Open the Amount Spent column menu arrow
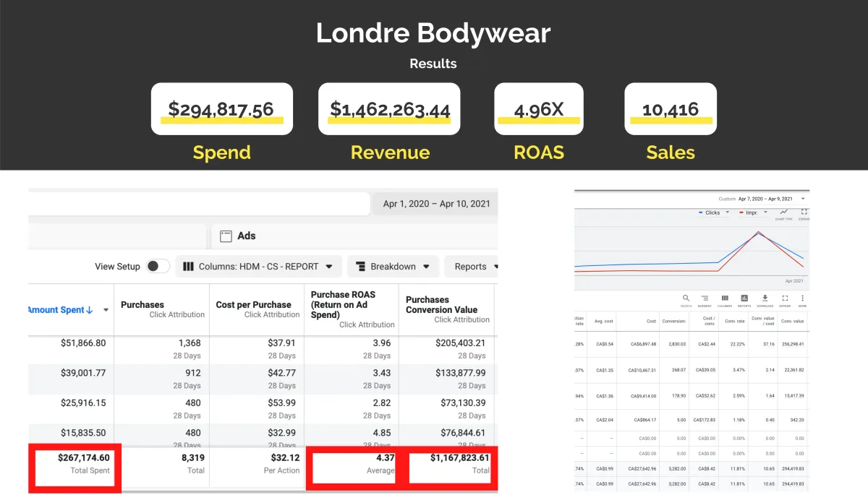The width and height of the screenshot is (868, 495). click(106, 310)
